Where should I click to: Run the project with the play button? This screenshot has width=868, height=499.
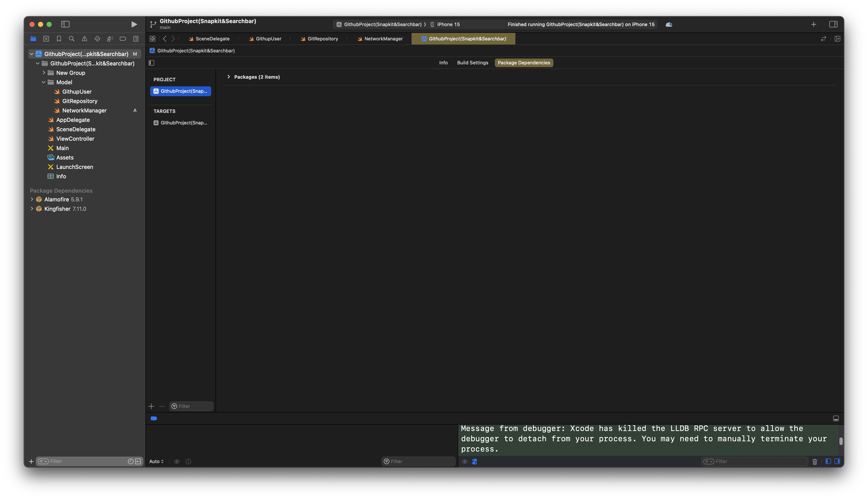pyautogui.click(x=134, y=24)
